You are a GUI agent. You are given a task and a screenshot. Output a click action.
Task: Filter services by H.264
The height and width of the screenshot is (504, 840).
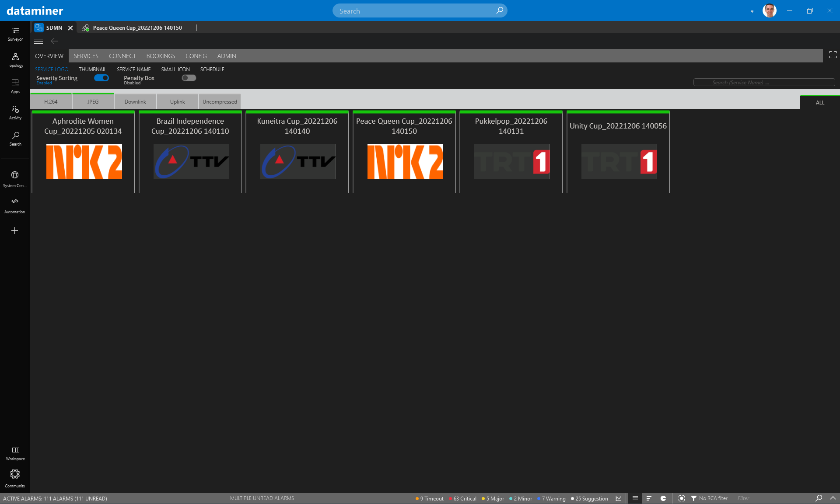(51, 101)
